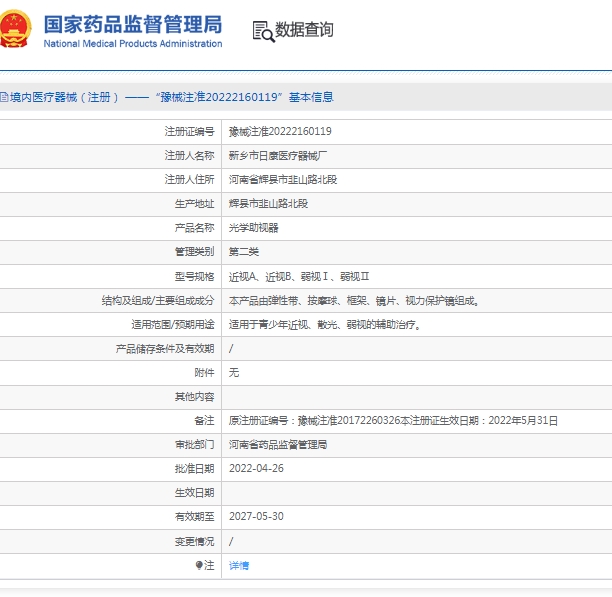Click the 结构及组成/主要组成成分 label
The image size is (612, 597).
click(x=158, y=301)
